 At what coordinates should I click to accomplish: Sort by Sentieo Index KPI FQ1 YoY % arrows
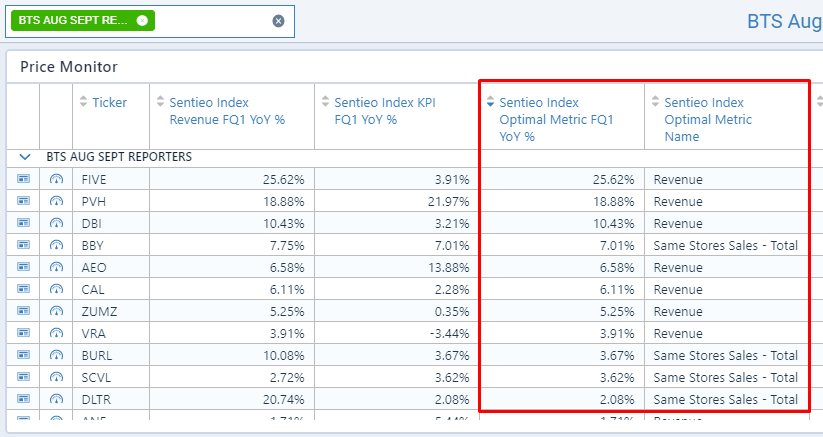point(325,101)
